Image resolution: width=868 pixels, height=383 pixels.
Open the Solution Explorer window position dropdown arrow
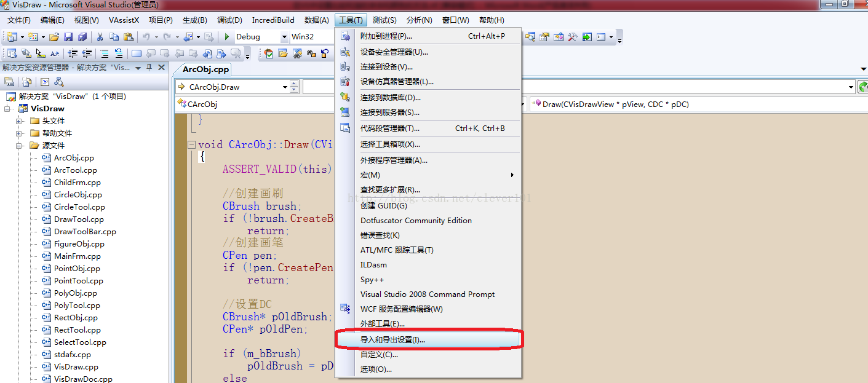[138, 68]
